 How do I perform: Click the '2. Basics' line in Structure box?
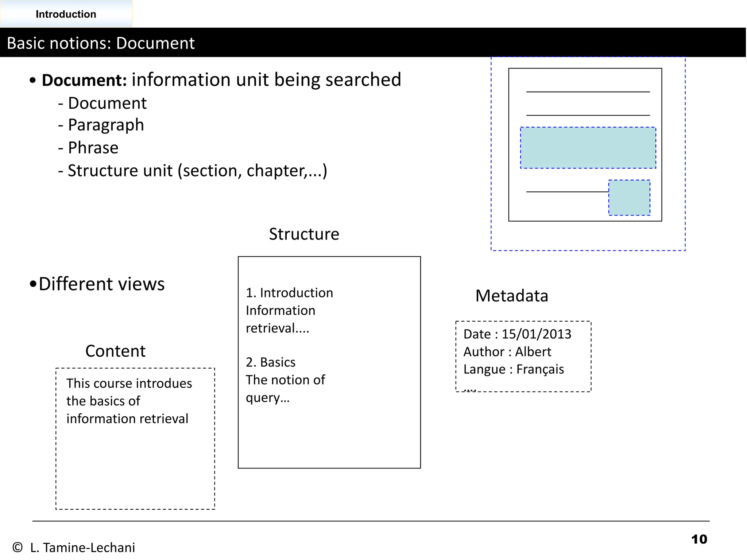271,362
